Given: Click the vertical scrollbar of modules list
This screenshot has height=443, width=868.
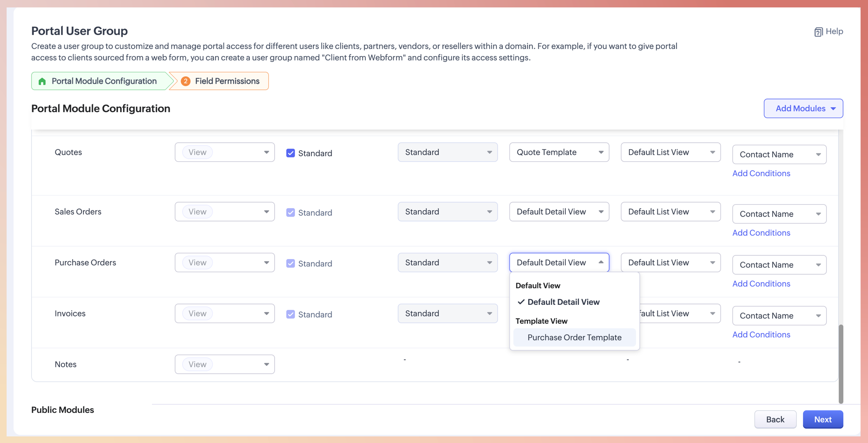Looking at the screenshot, I should tap(841, 363).
